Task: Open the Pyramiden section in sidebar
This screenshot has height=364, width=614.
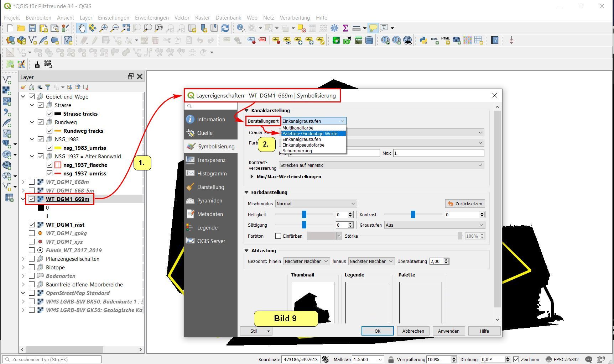Action: [x=209, y=201]
